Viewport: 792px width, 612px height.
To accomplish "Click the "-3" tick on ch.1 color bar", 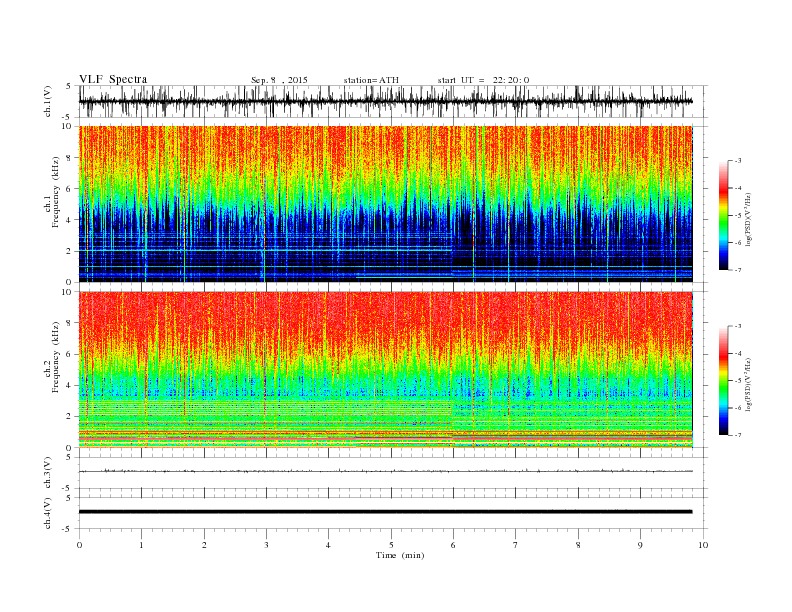I will [738, 161].
